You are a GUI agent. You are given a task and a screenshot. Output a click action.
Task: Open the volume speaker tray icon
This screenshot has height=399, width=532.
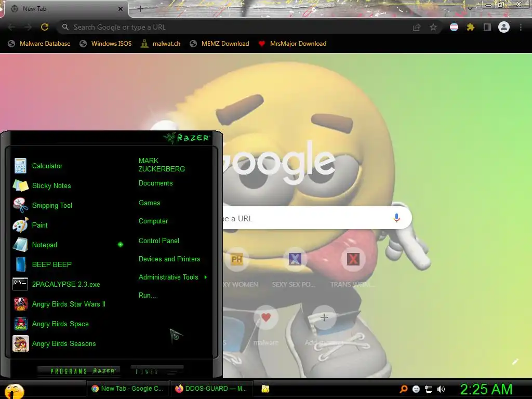click(441, 389)
